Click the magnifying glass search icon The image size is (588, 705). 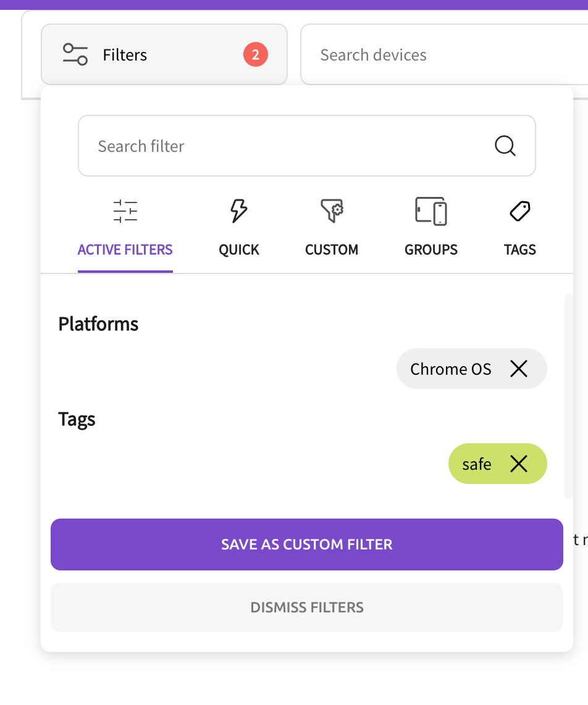point(505,146)
